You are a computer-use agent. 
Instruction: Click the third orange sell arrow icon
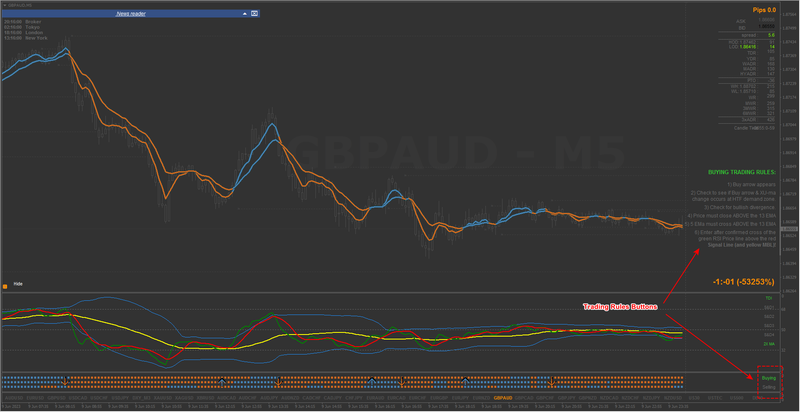point(402,381)
